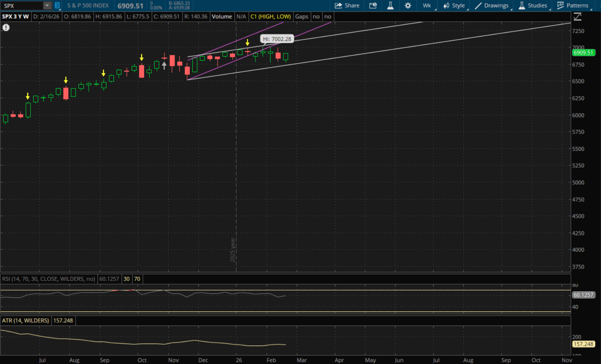Open the Share menu

click(x=347, y=6)
